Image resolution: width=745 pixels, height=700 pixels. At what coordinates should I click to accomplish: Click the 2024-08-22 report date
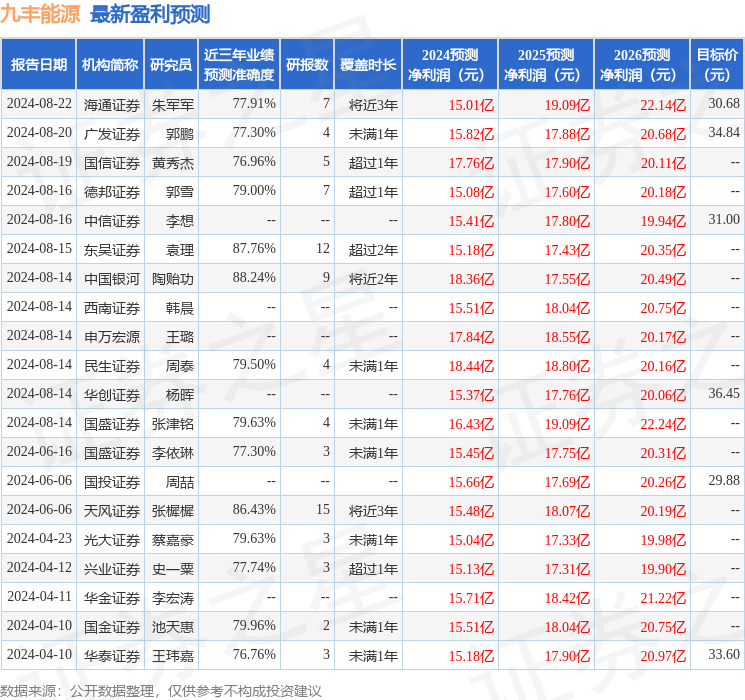click(39, 103)
